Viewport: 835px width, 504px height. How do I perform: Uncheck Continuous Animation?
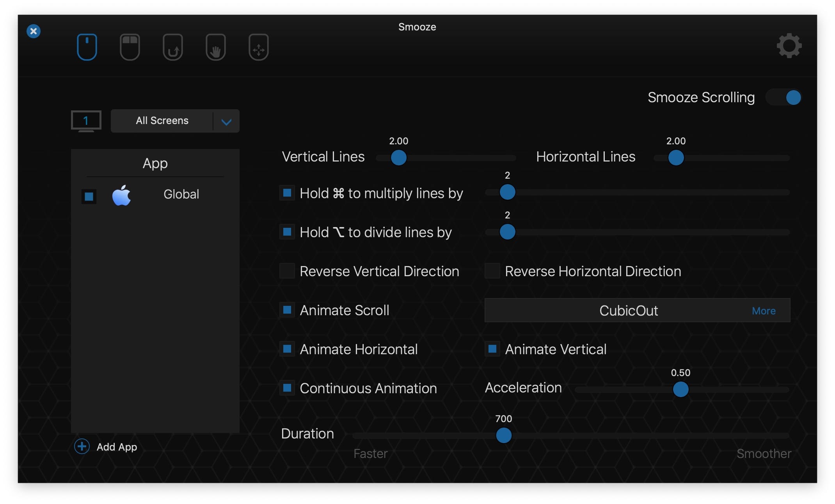[287, 388]
